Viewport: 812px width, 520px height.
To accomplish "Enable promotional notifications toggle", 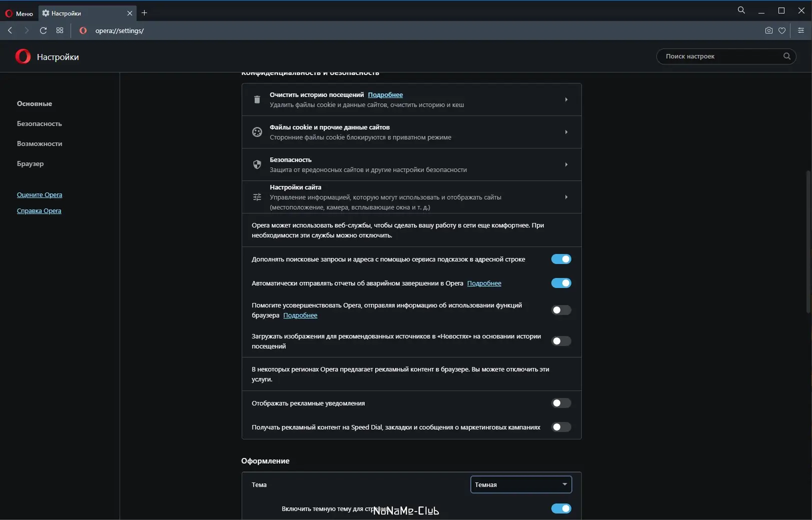I will click(561, 403).
